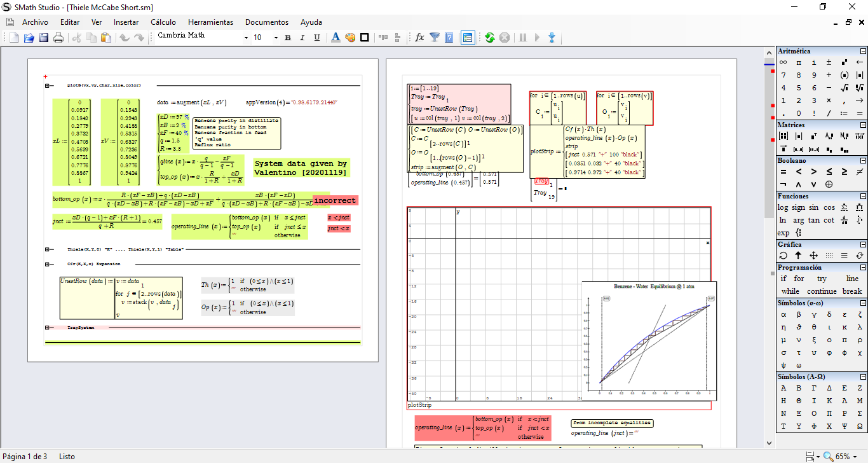Click the insert function fx icon
The width and height of the screenshot is (868, 463).
419,38
